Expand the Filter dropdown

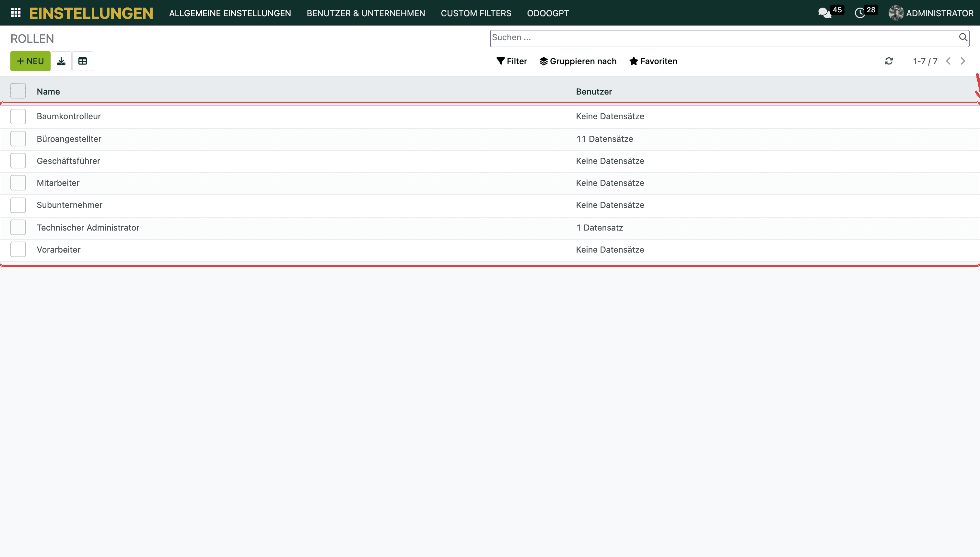[512, 61]
